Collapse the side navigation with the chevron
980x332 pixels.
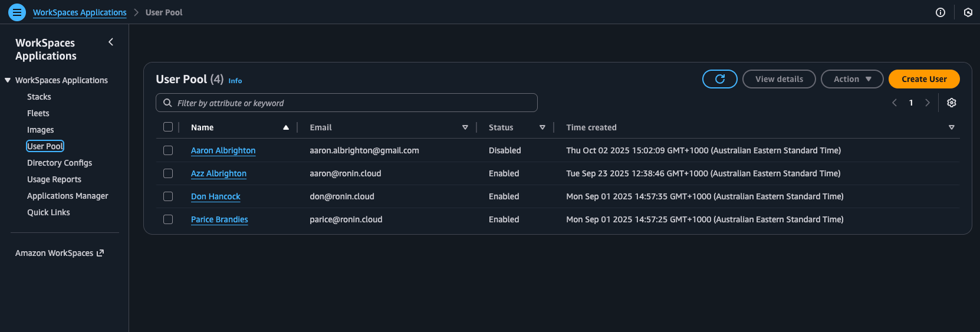[x=110, y=42]
